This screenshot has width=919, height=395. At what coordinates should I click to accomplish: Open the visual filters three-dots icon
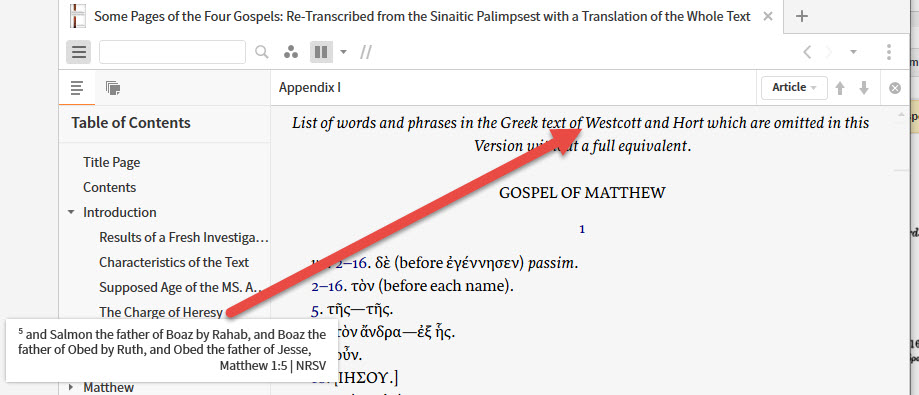290,52
